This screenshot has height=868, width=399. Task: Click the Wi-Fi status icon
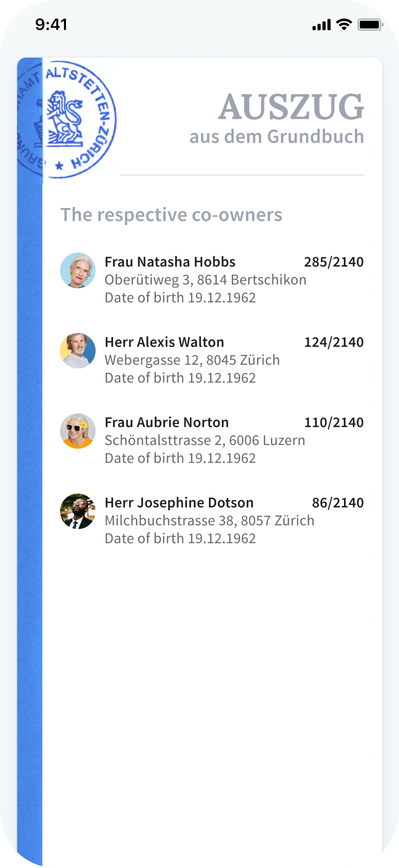[343, 24]
